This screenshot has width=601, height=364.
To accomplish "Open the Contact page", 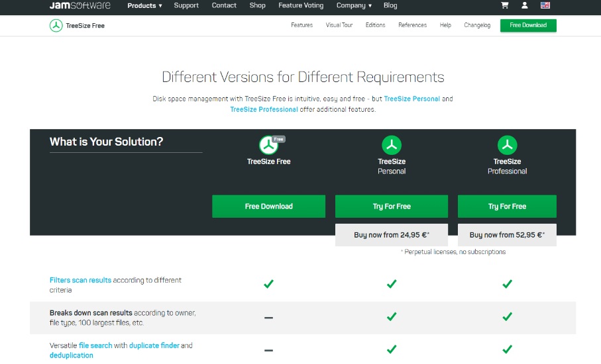I will [x=224, y=5].
